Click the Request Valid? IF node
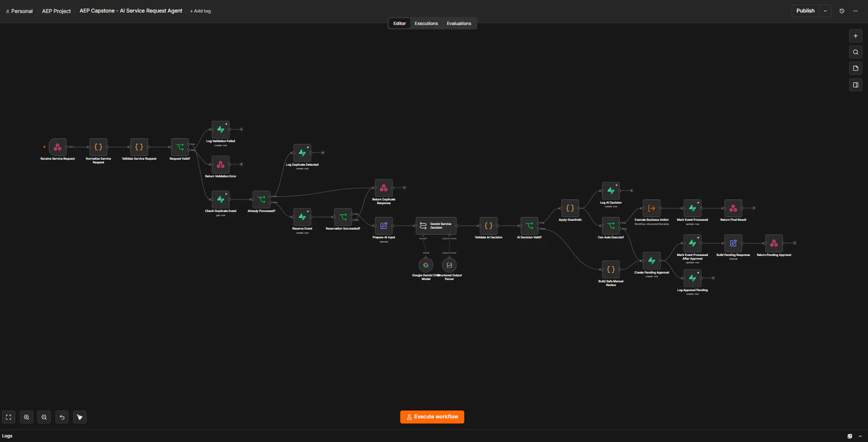 coord(180,147)
